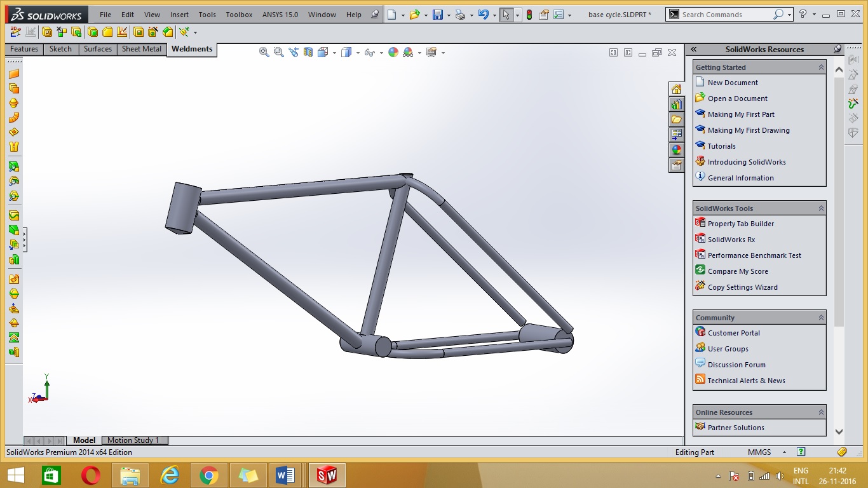Click the Rebuild traffic light icon
Image resolution: width=868 pixels, height=488 pixels.
529,15
